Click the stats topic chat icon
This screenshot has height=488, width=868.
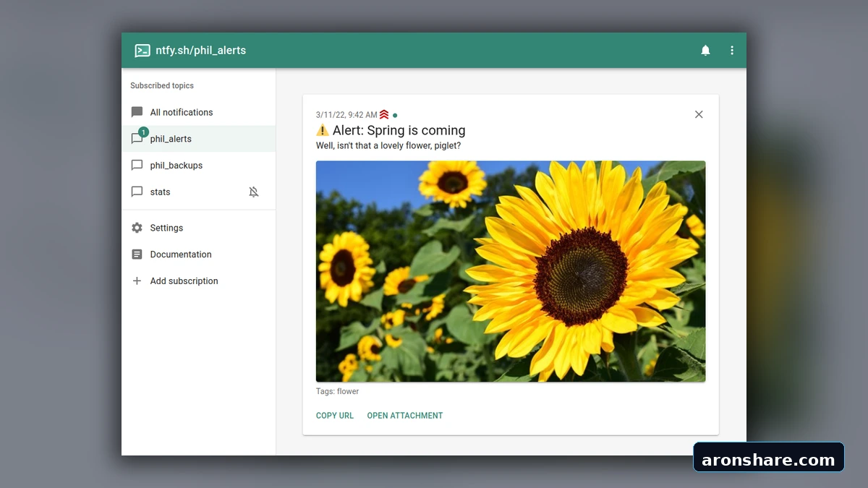(x=137, y=192)
